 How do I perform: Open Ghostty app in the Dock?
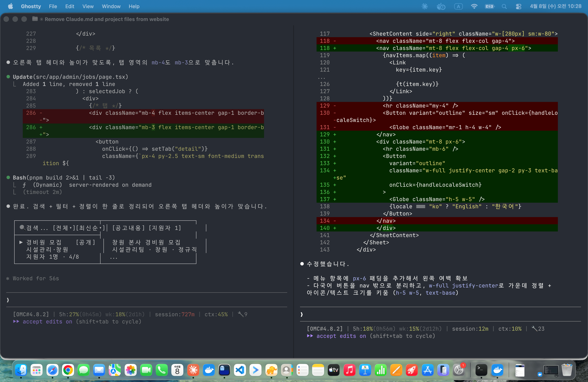point(224,370)
